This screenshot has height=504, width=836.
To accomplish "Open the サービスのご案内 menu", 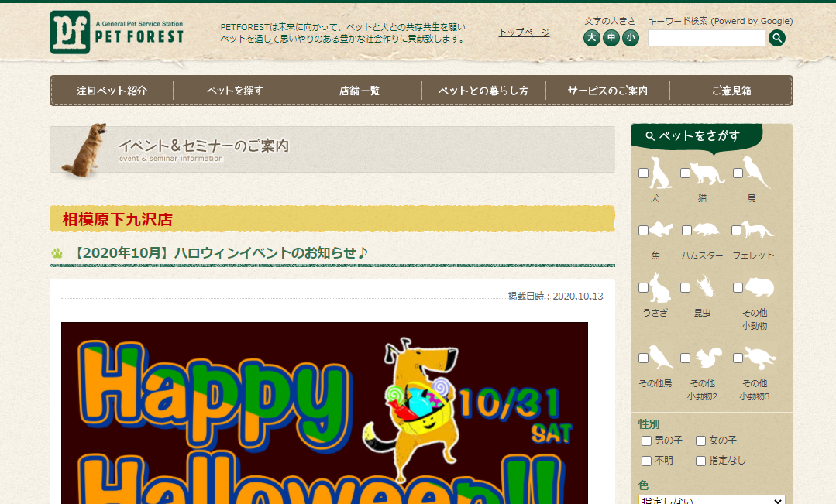I will 607,91.
